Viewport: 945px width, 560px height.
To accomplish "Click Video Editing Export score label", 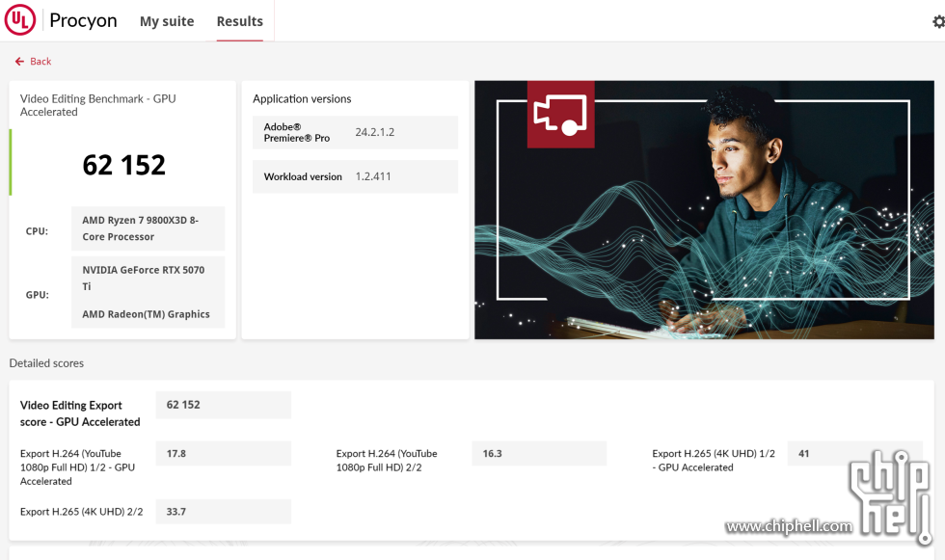I will pos(80,413).
